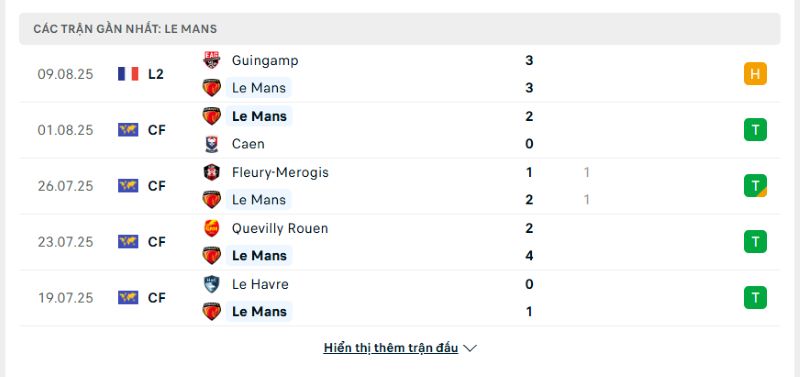Screen dimensions: 800x377
Task: Expand more matches via the chevron arrow
Action: coord(470,348)
